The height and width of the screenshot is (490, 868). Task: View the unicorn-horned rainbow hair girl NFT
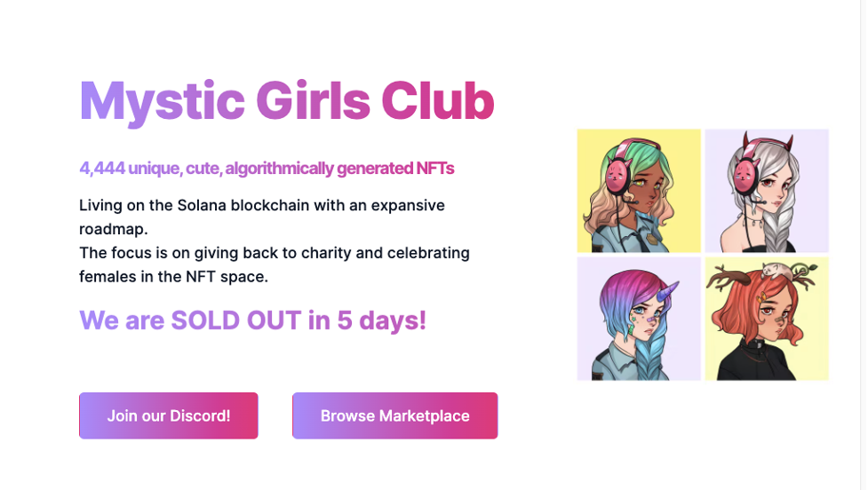point(639,319)
